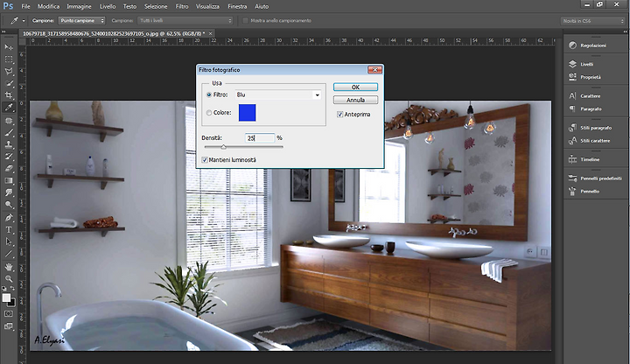Select the Crop tool
Screen dimensions: 630x364
9,95
